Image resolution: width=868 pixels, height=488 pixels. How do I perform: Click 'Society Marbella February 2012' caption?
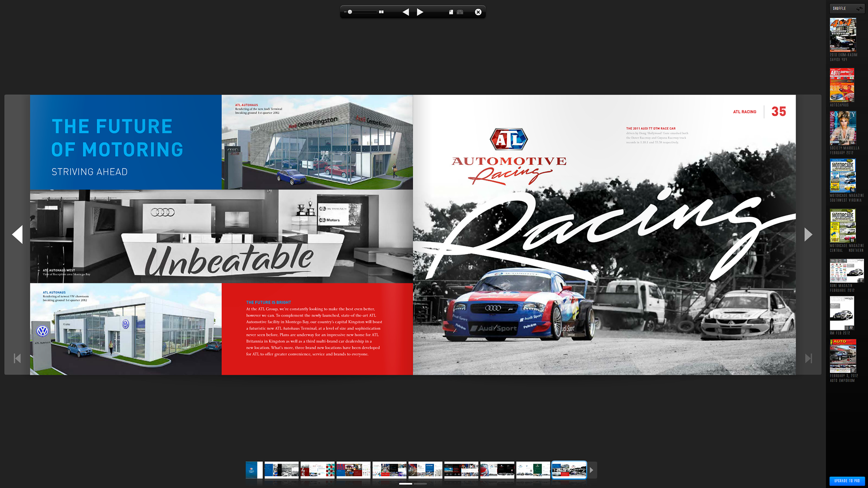(x=844, y=150)
